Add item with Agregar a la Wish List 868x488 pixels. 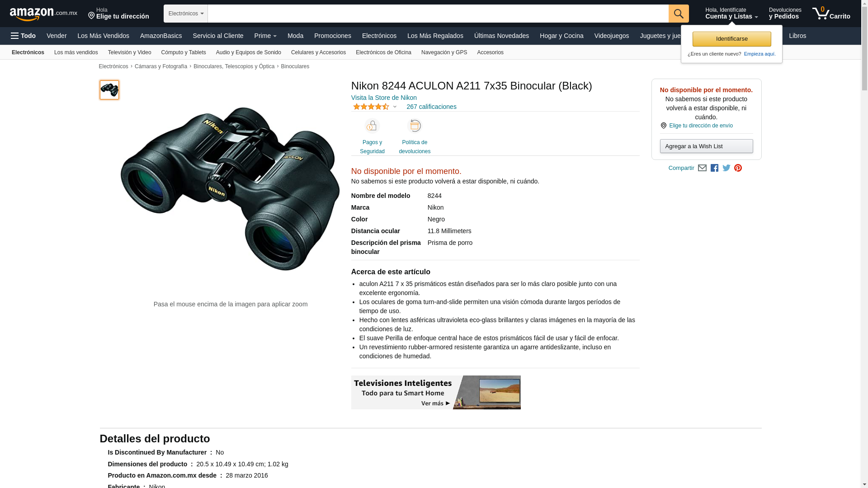706,146
